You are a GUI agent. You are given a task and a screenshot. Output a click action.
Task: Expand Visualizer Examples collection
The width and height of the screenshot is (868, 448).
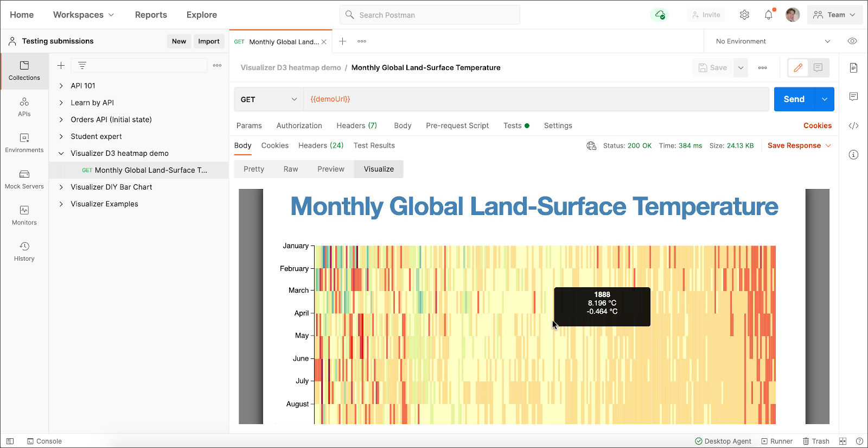coord(61,204)
